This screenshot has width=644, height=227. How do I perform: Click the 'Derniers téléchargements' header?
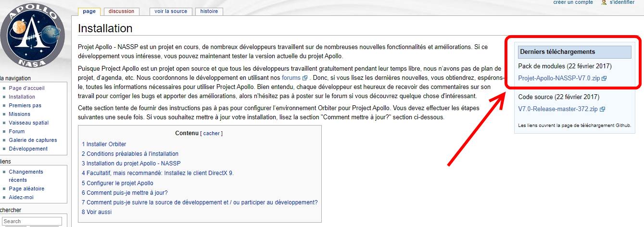575,52
